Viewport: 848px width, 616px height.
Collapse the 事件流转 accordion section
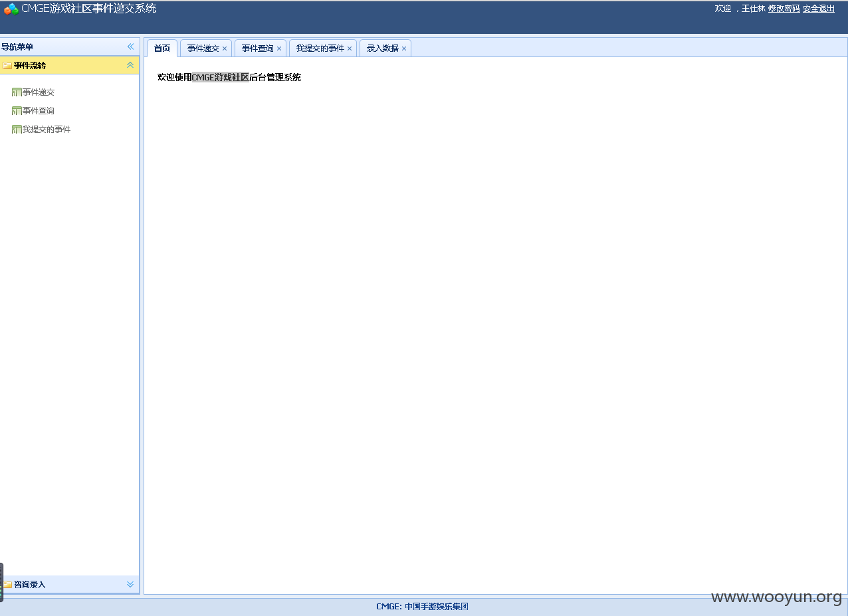(x=130, y=65)
